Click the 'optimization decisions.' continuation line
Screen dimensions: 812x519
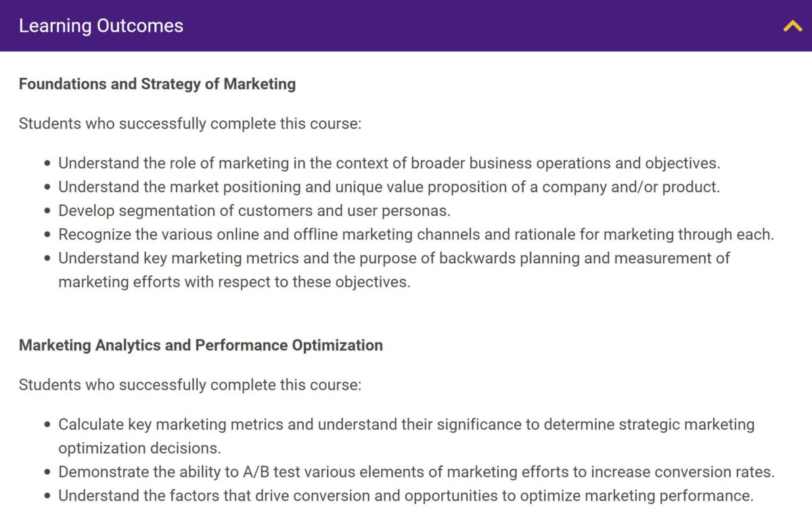(139, 448)
